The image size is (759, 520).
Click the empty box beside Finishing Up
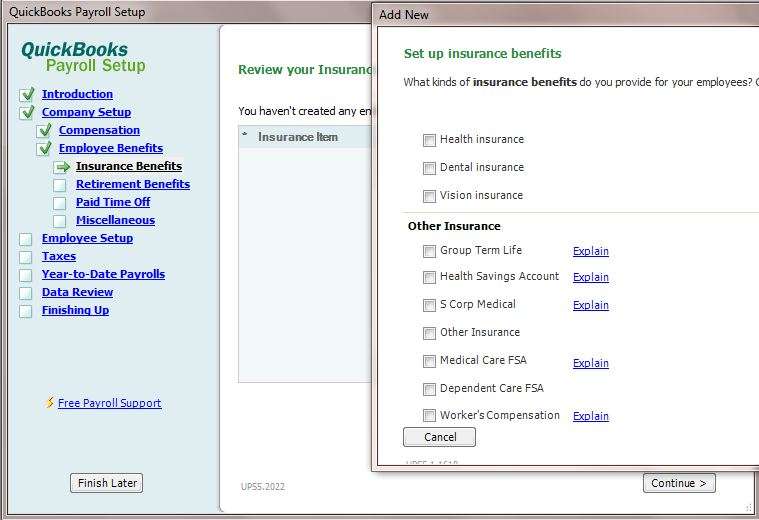point(26,311)
